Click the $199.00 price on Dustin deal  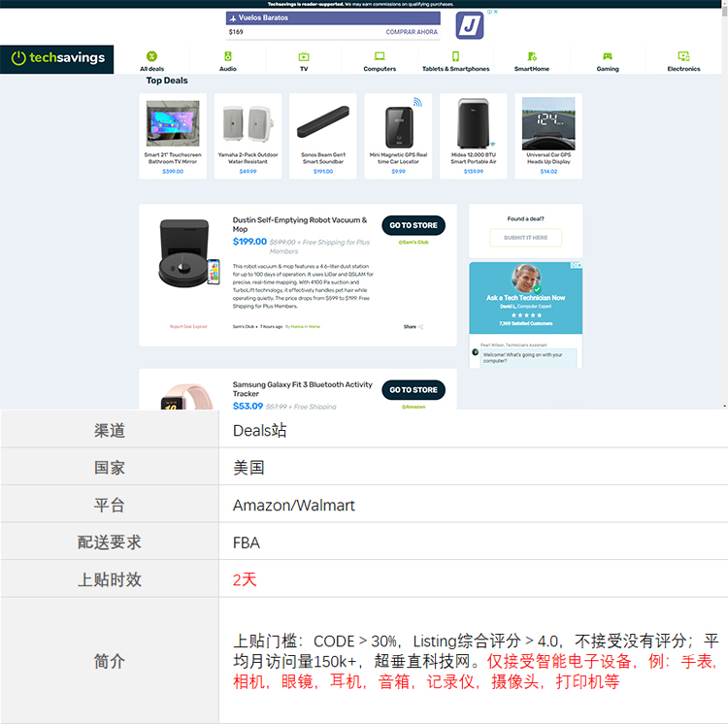(x=249, y=242)
